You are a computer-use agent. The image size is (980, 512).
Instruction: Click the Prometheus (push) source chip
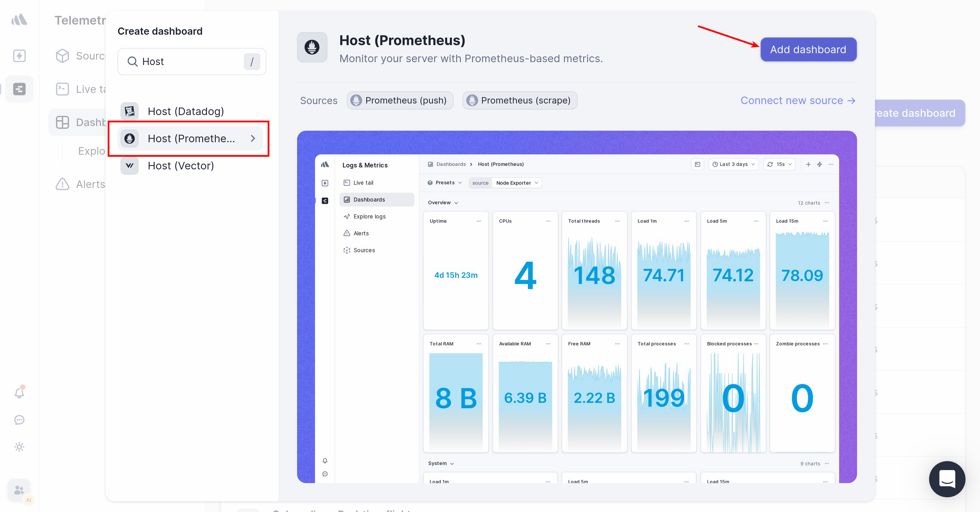click(400, 100)
